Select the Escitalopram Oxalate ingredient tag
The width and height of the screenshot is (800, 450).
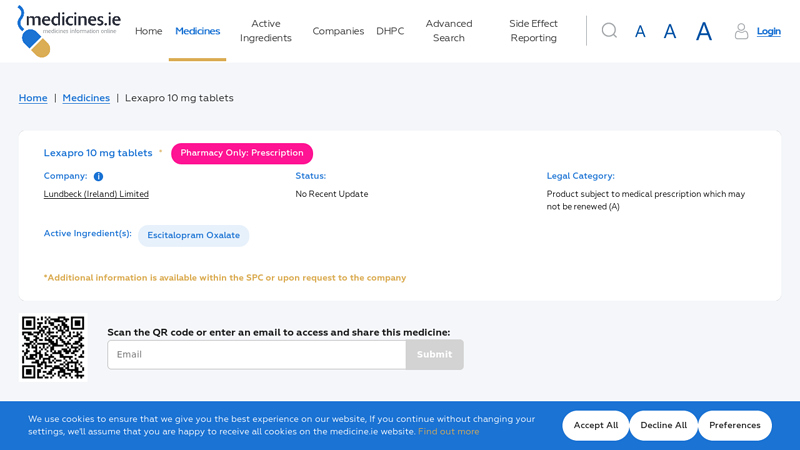click(193, 236)
